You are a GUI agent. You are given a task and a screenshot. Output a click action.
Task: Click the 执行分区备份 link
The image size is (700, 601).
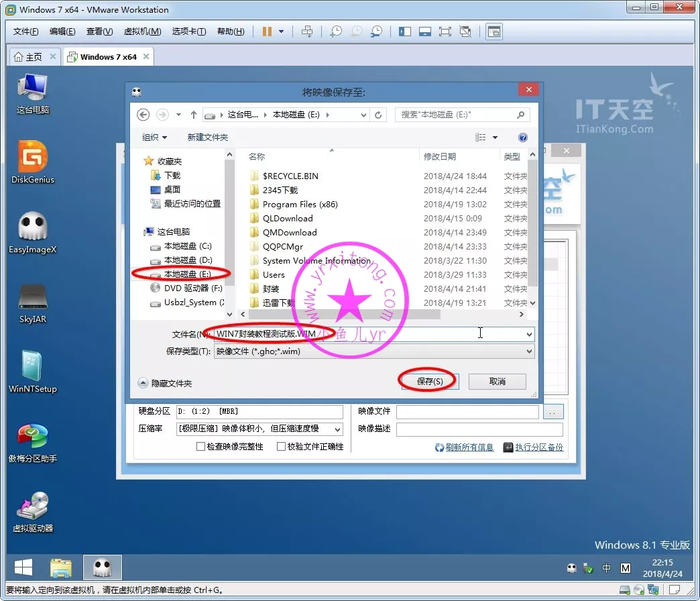[x=538, y=447]
